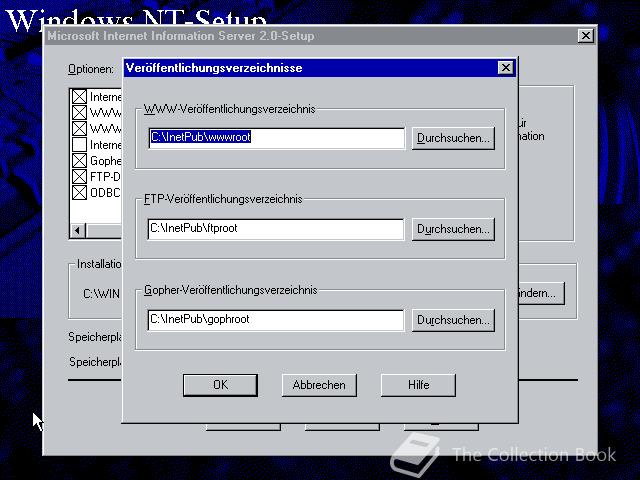Toggle the ODBC option checkbox

(79, 192)
